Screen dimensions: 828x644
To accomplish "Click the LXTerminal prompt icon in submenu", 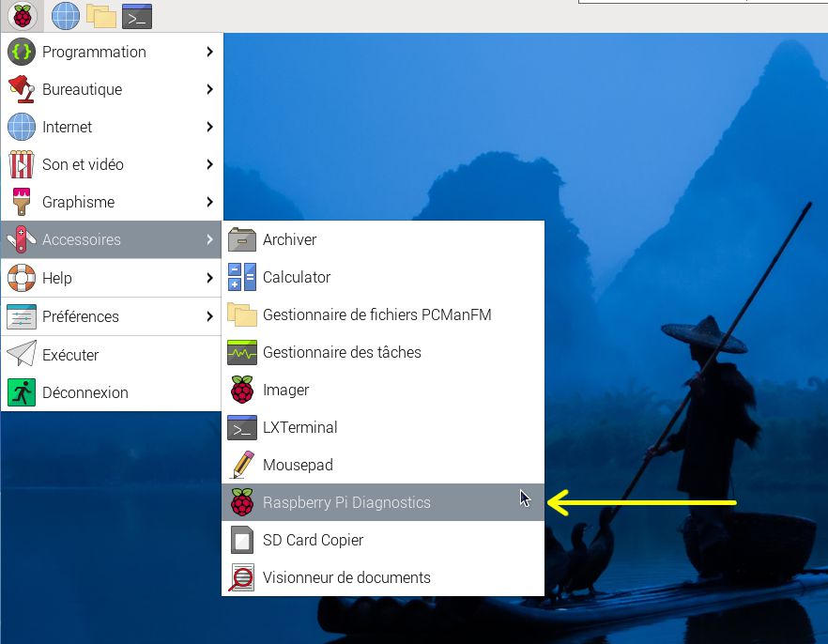I will coord(242,427).
